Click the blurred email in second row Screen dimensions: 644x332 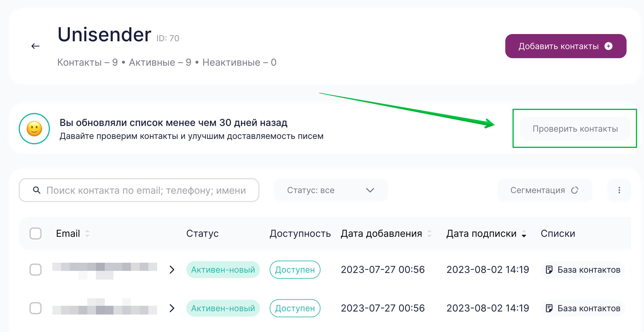[105, 307]
